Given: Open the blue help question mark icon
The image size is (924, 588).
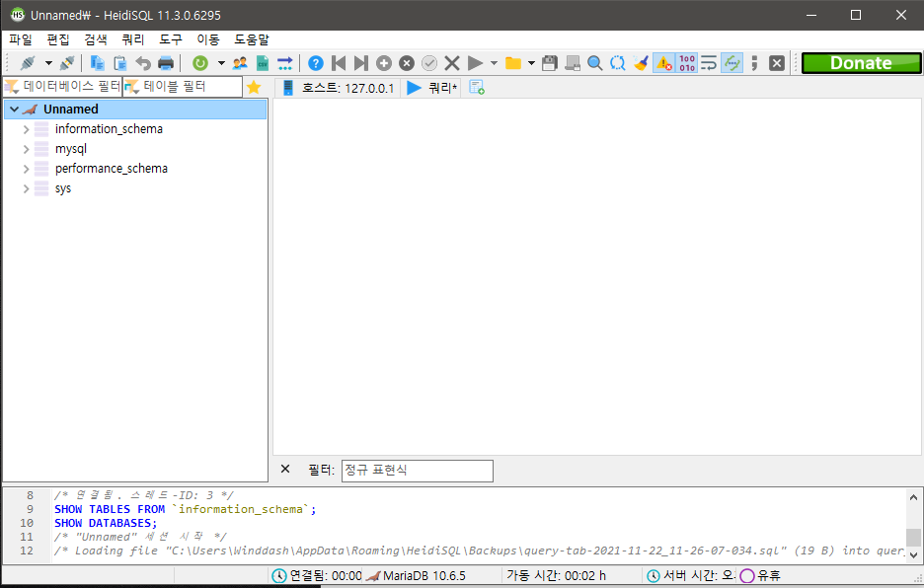Looking at the screenshot, I should [x=316, y=63].
